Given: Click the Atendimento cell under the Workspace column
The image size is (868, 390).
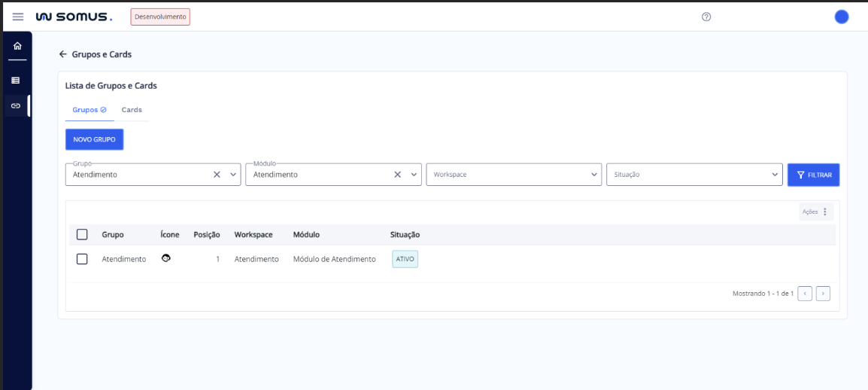Looking at the screenshot, I should click(x=256, y=259).
